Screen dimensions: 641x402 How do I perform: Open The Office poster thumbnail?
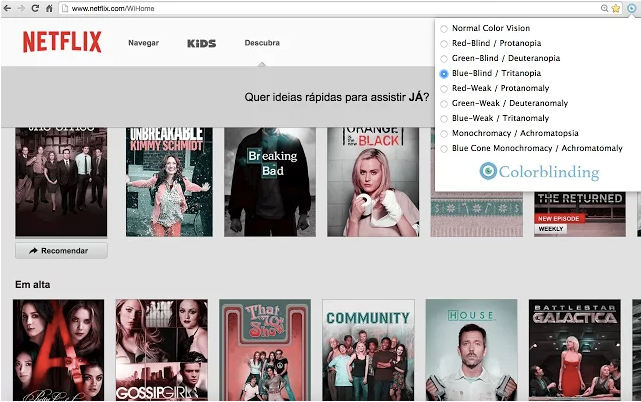61,182
